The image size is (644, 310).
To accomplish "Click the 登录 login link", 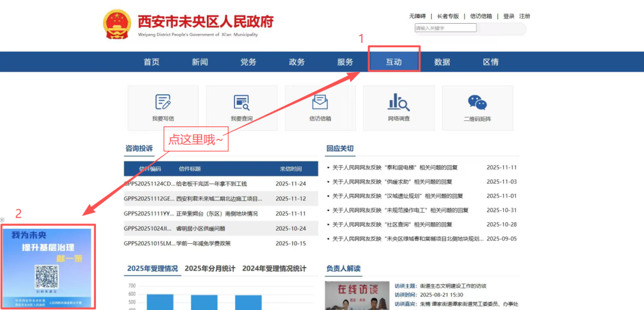I will (509, 16).
